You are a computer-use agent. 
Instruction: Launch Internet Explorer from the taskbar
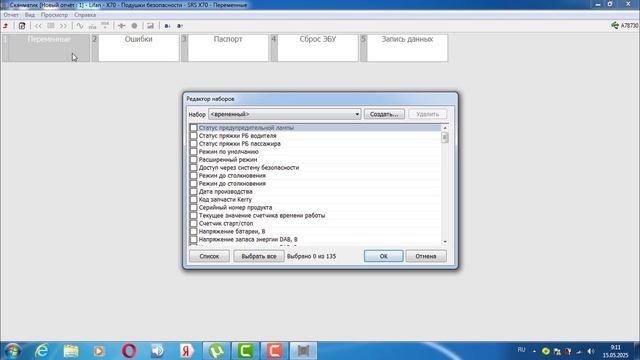[x=42, y=351]
